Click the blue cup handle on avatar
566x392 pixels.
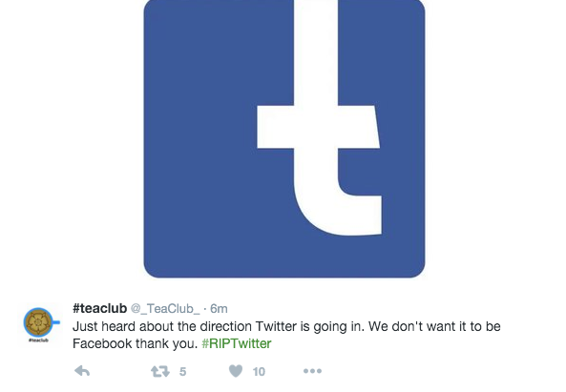56,322
